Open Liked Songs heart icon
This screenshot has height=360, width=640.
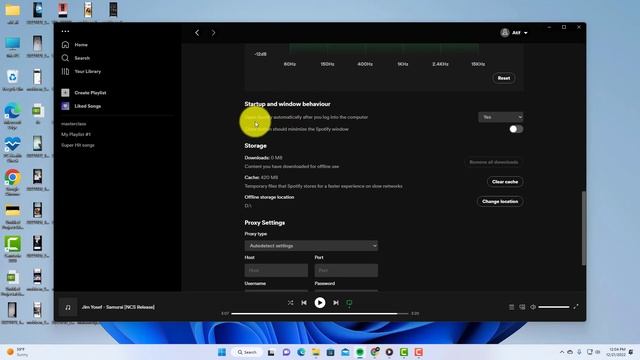(x=65, y=106)
